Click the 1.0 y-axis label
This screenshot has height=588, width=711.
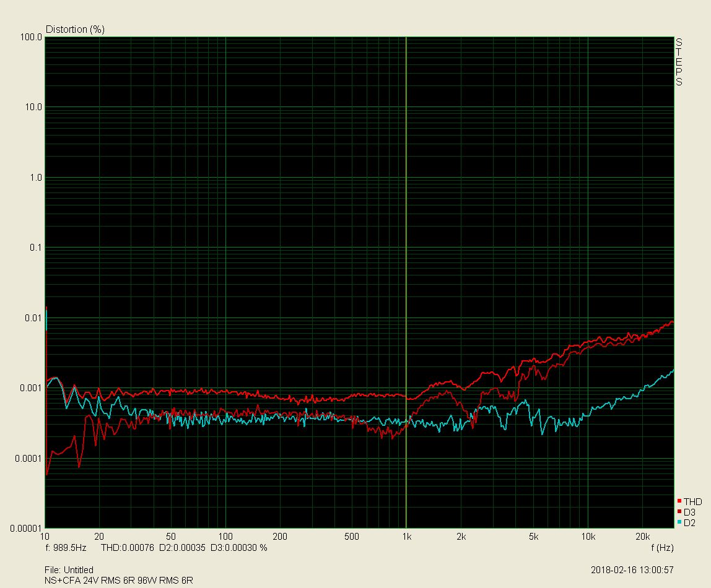coord(36,178)
